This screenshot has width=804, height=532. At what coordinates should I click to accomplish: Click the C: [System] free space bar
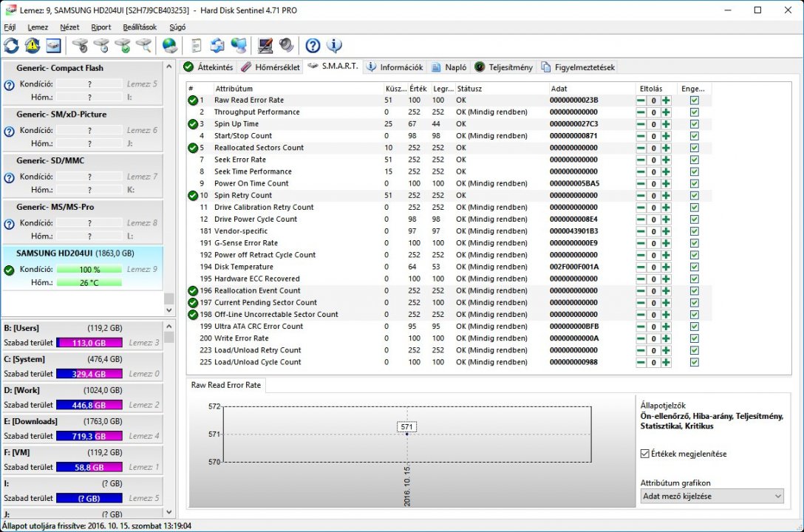tap(89, 374)
